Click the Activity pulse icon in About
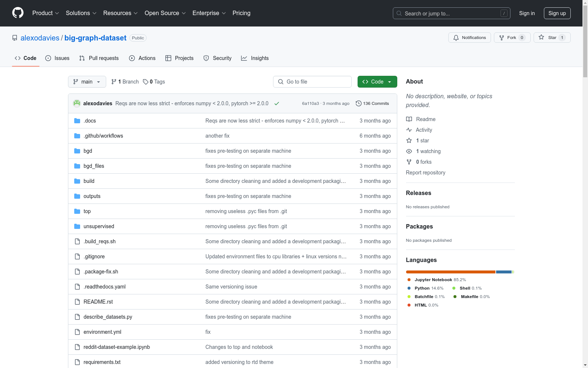Viewport: 588px width, 368px height. [x=409, y=130]
